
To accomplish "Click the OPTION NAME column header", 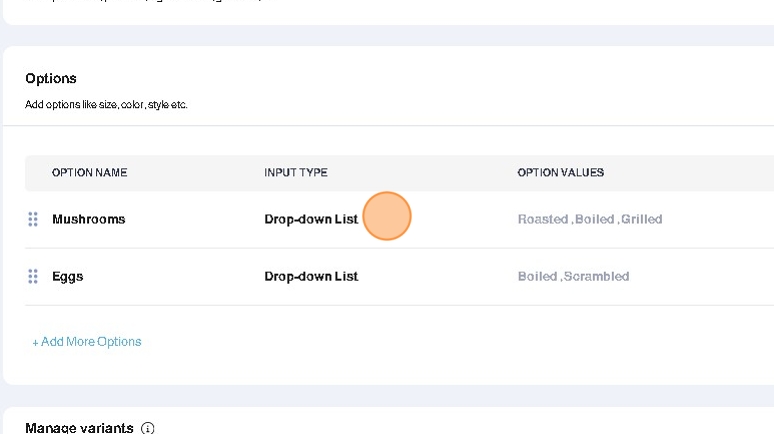I will coord(90,173).
